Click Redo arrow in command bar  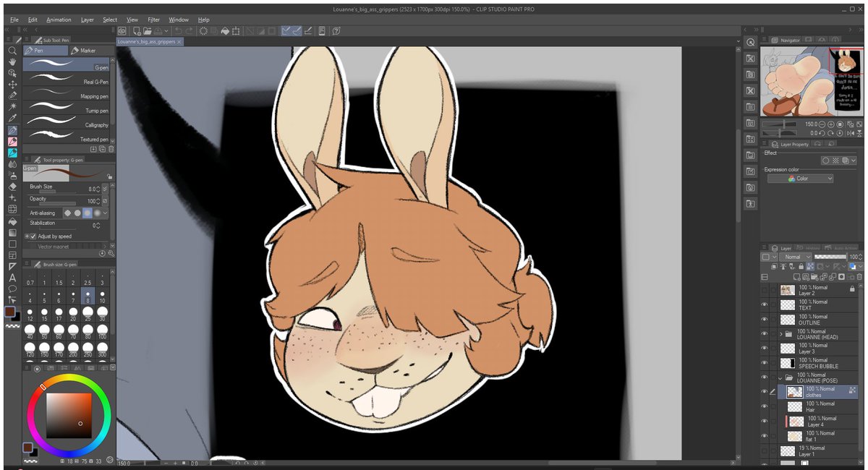189,31
